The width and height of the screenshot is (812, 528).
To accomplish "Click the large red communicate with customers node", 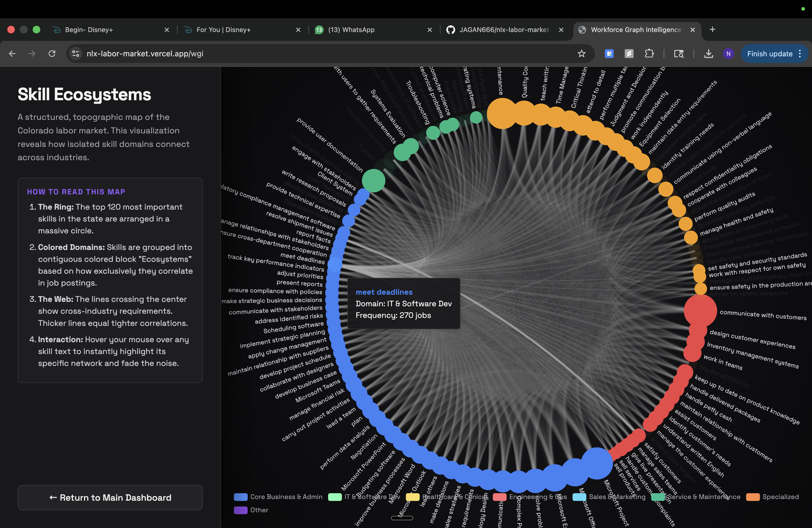I will (700, 310).
